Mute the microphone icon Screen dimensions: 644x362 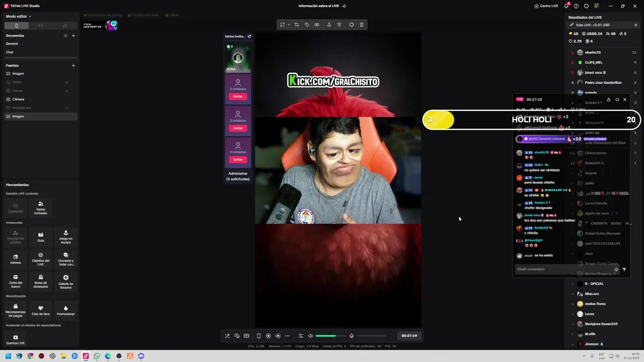coord(352,336)
